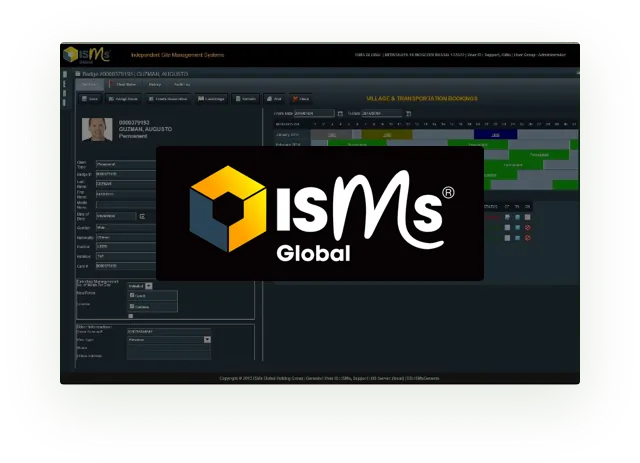Click the gray square in first status row

(x=527, y=217)
